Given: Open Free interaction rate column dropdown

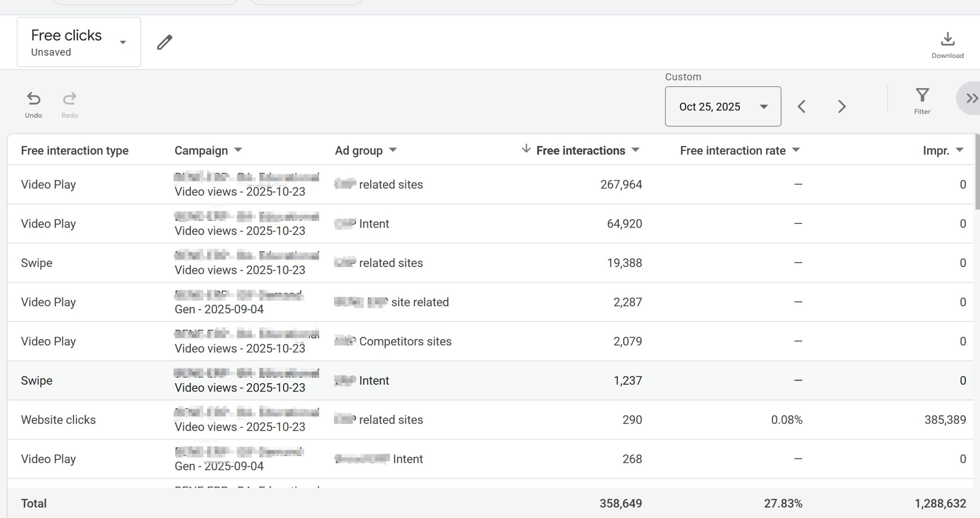Looking at the screenshot, I should pyautogui.click(x=796, y=150).
